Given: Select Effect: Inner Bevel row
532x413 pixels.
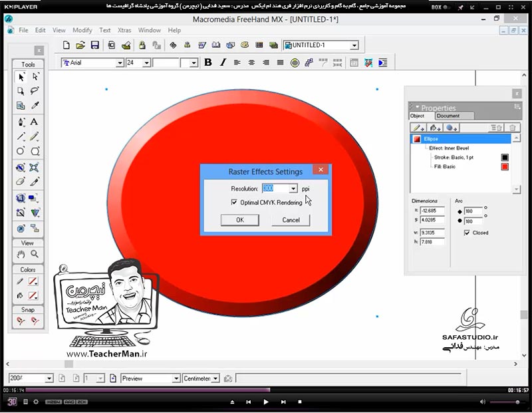Looking at the screenshot, I should [449, 148].
